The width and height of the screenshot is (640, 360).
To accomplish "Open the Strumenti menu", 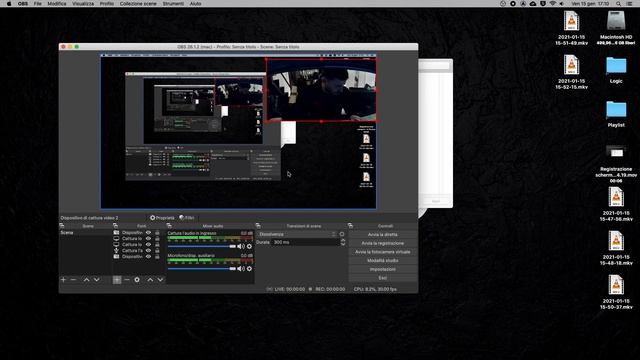I will point(173,4).
